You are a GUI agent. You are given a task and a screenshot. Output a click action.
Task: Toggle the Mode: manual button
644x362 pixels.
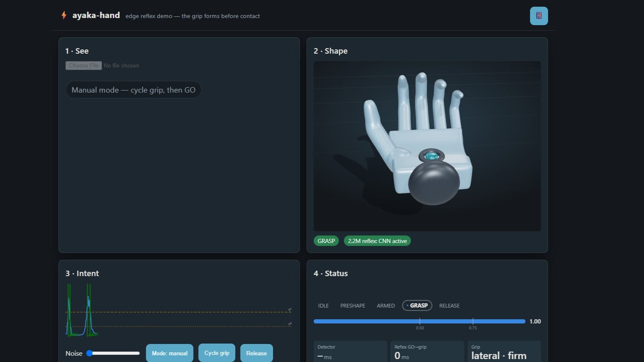[x=169, y=353]
